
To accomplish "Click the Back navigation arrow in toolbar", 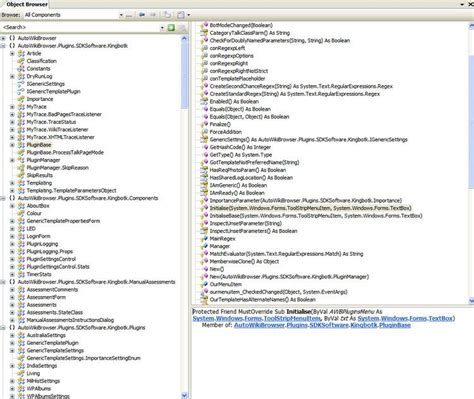I will click(142, 15).
